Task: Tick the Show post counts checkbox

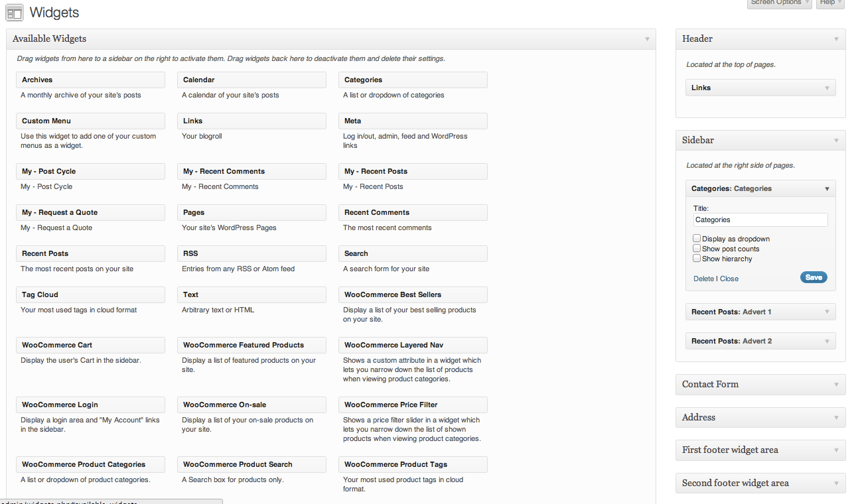Action: [x=697, y=249]
